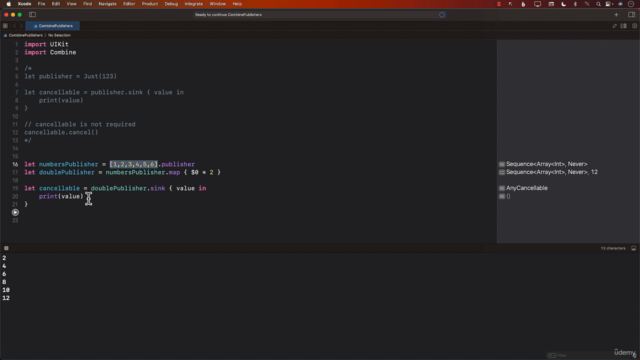The width and height of the screenshot is (640, 360).
Task: Click console output value 10
Action: click(x=6, y=290)
